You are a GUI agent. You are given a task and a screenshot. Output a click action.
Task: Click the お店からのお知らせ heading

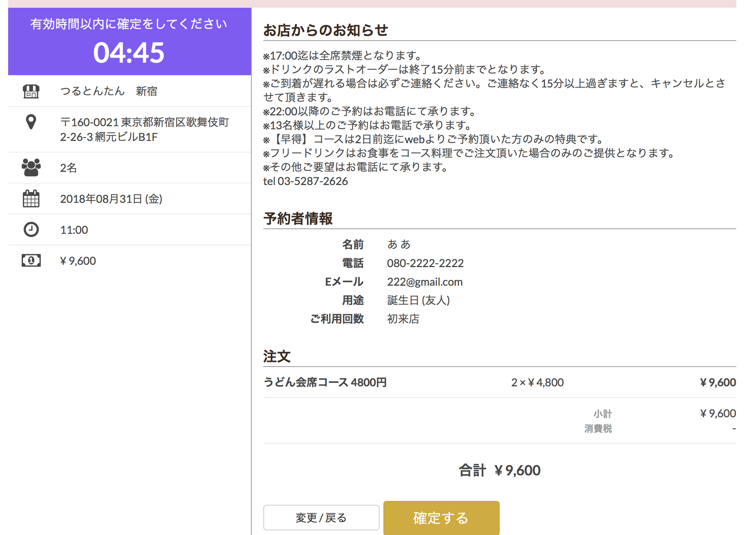(326, 30)
